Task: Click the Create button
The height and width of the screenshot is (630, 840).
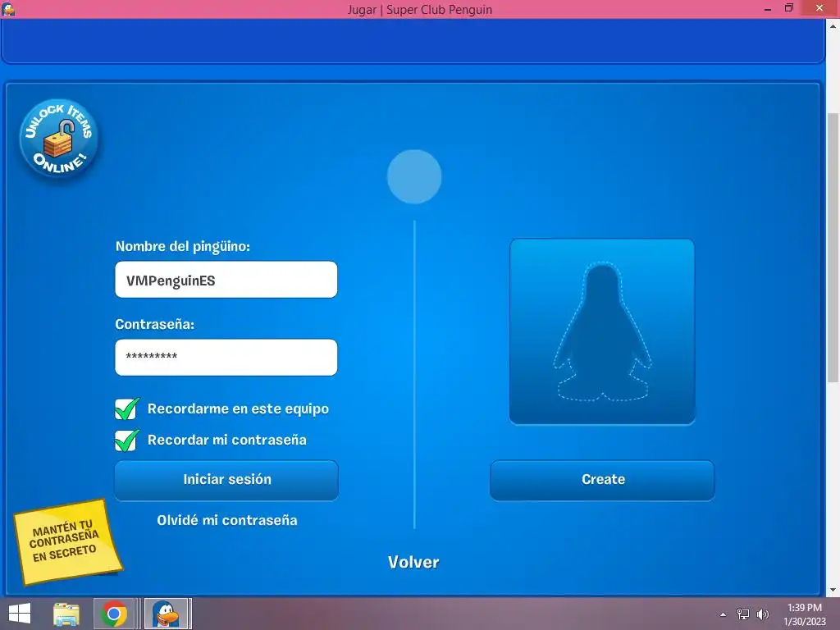Action: tap(602, 480)
